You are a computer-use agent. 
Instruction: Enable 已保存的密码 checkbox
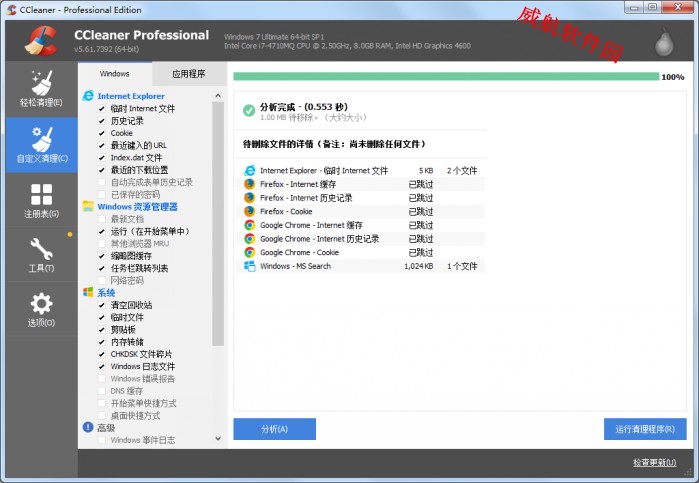point(102,194)
